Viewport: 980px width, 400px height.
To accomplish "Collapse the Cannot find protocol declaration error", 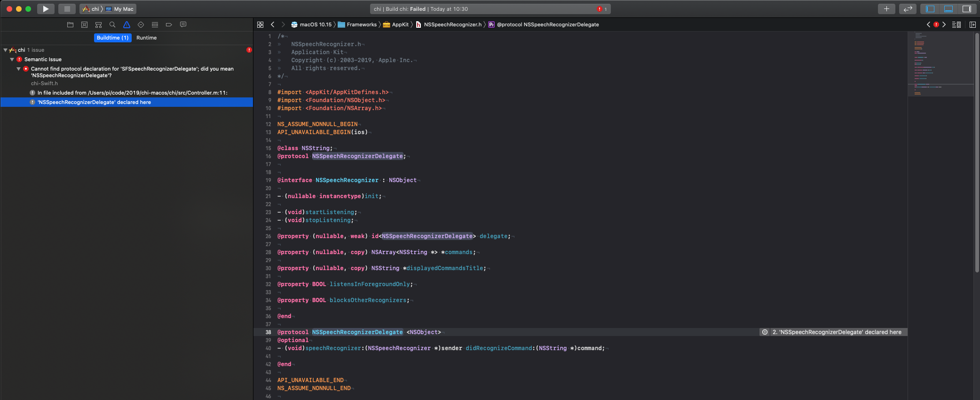I will coord(18,69).
